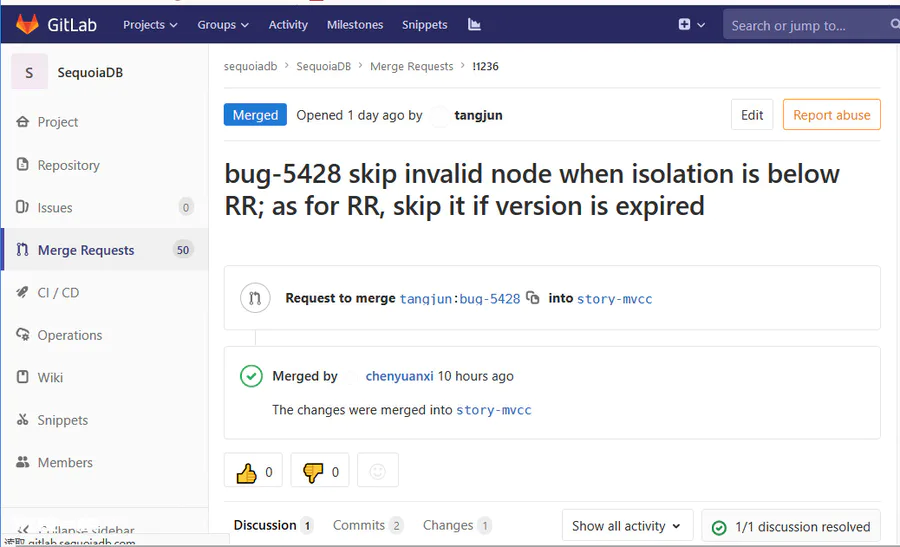
Task: Give a thumbs down reaction
Action: [320, 471]
